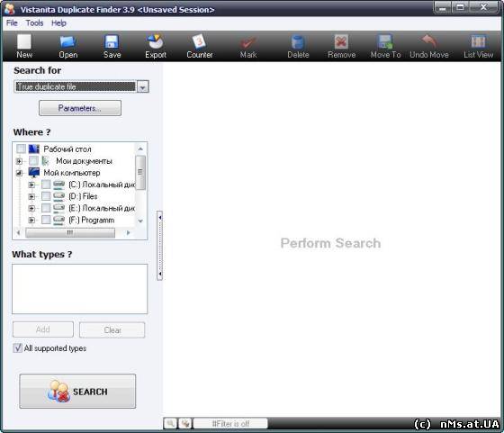
Task: Uncheck All supported types checkbox
Action: [x=18, y=347]
